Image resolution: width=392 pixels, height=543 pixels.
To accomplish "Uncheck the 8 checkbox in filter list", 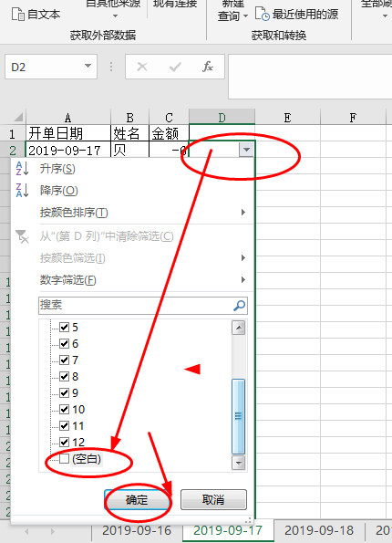I will (x=65, y=376).
